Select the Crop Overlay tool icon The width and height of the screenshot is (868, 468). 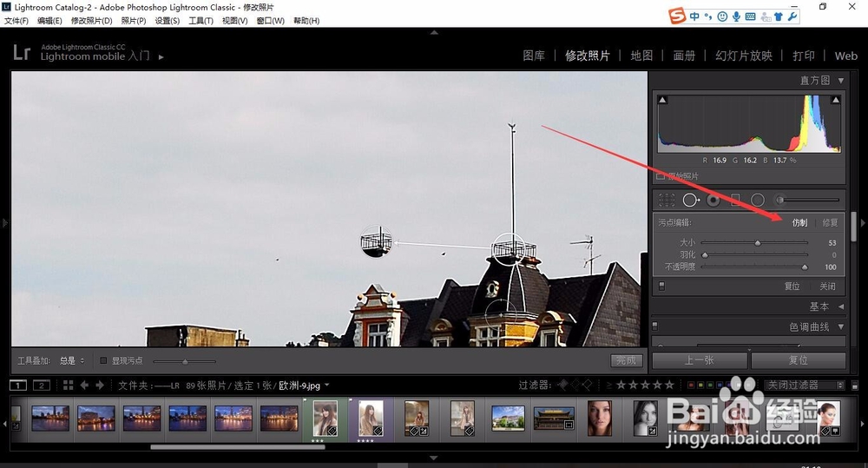[667, 200]
